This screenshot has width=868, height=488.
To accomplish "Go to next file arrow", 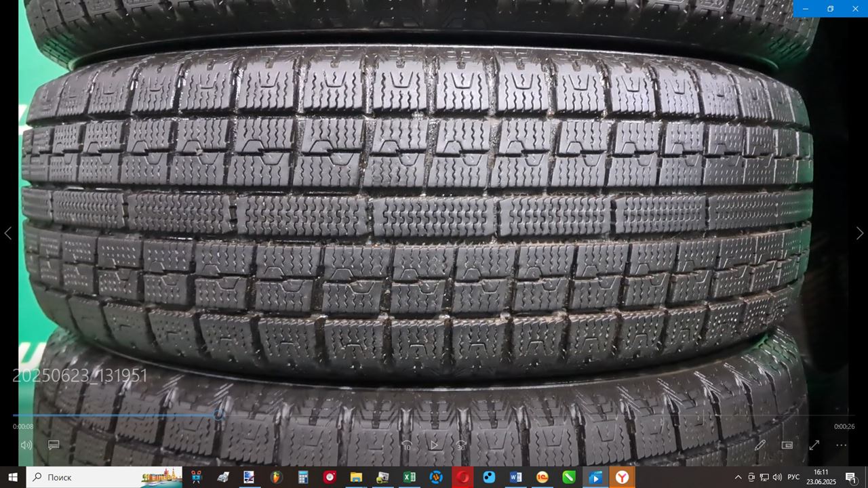I will tap(860, 233).
